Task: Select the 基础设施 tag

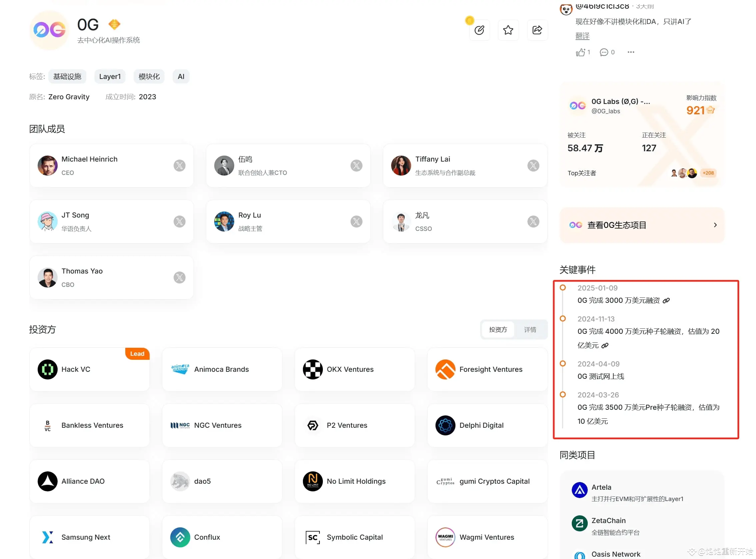Action: click(x=67, y=77)
